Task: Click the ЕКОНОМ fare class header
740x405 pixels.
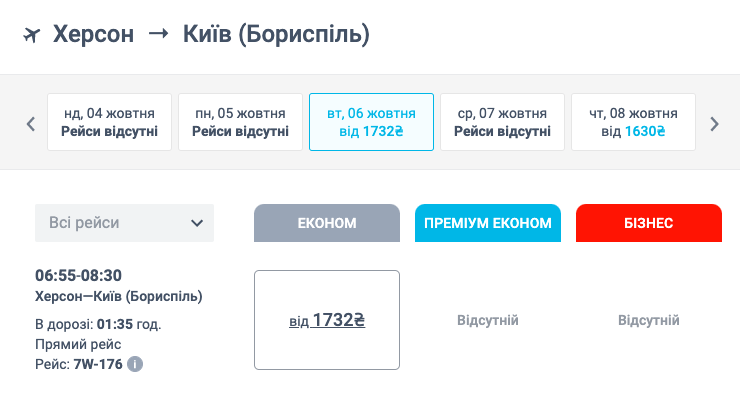Action: [327, 223]
